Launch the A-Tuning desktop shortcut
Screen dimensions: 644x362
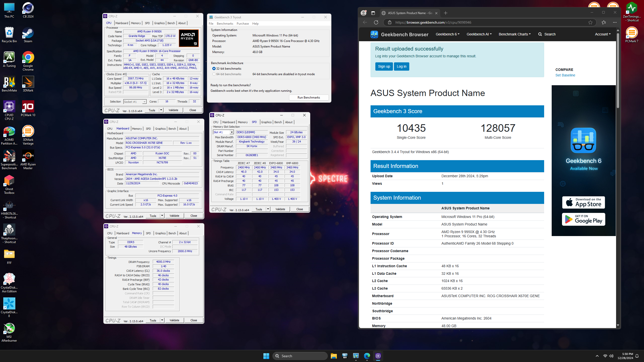pos(9,59)
